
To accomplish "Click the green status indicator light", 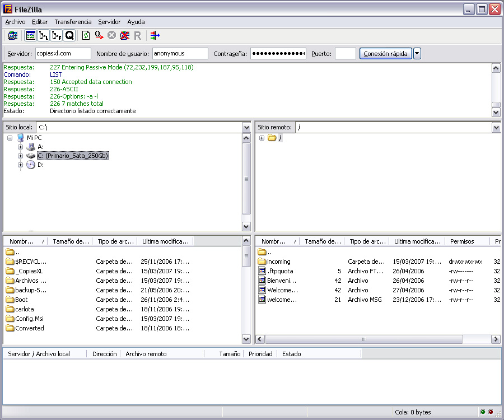I will 483,412.
